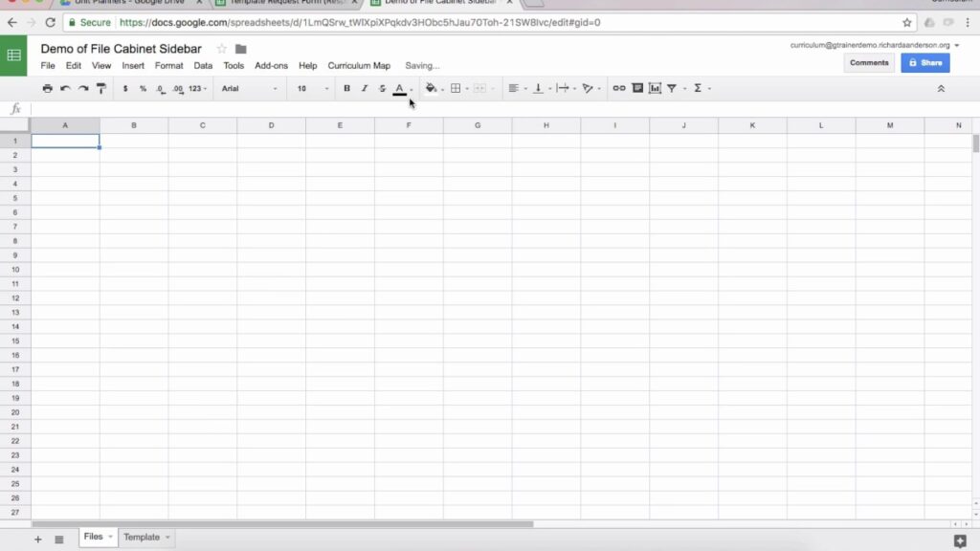
Task: Toggle italic formatting
Action: click(x=365, y=88)
